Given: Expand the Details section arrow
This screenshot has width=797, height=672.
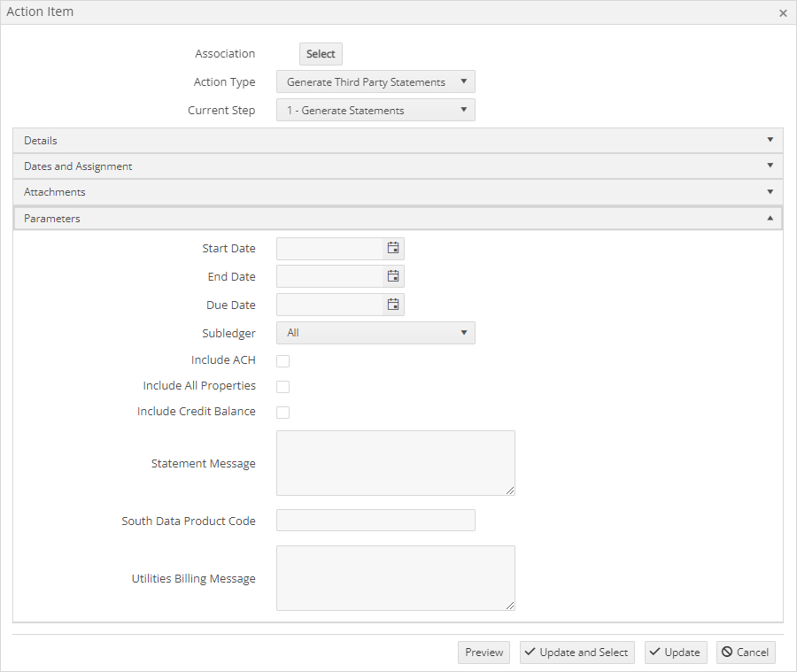Looking at the screenshot, I should (x=770, y=140).
